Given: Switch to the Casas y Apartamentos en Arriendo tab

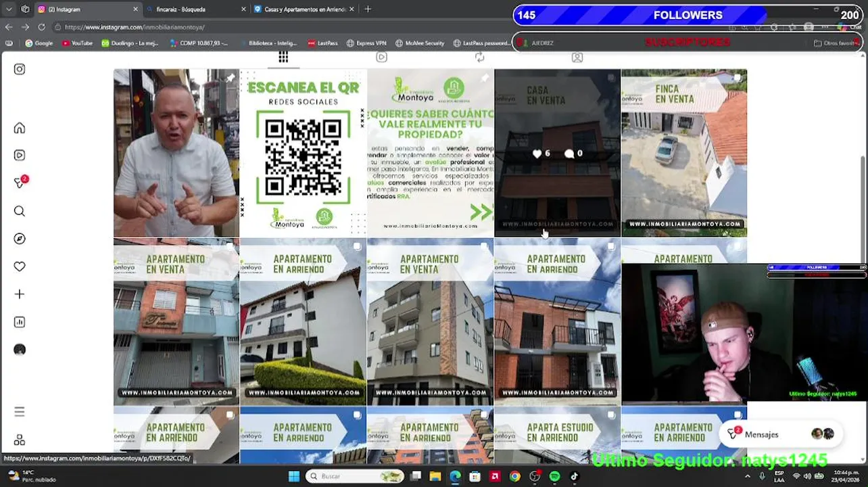Looking at the screenshot, I should tap(304, 9).
